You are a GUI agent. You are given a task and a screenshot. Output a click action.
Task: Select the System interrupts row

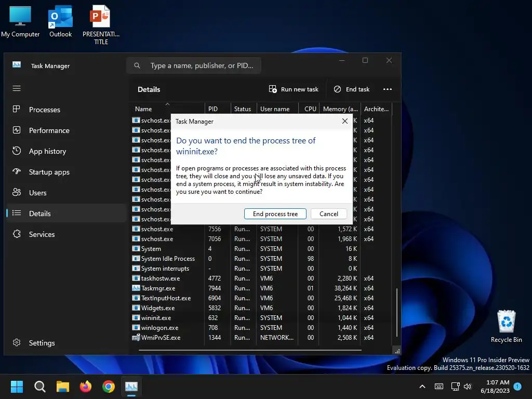(261, 269)
